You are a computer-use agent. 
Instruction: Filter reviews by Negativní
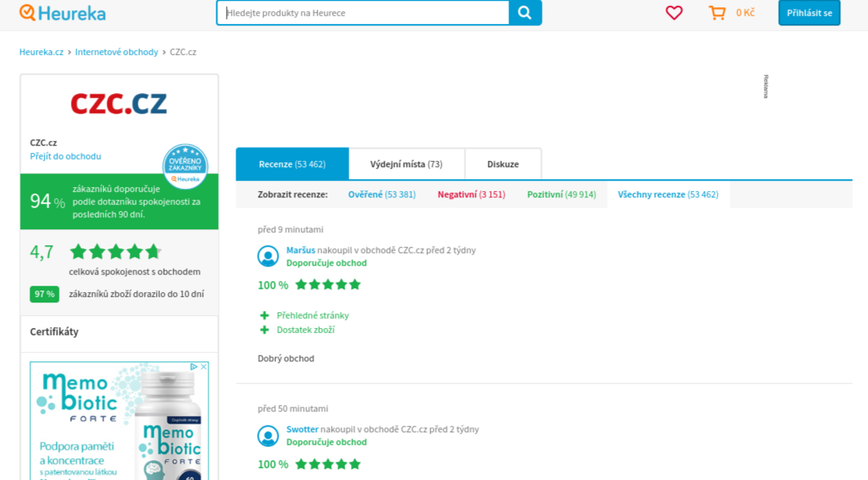[x=472, y=194]
